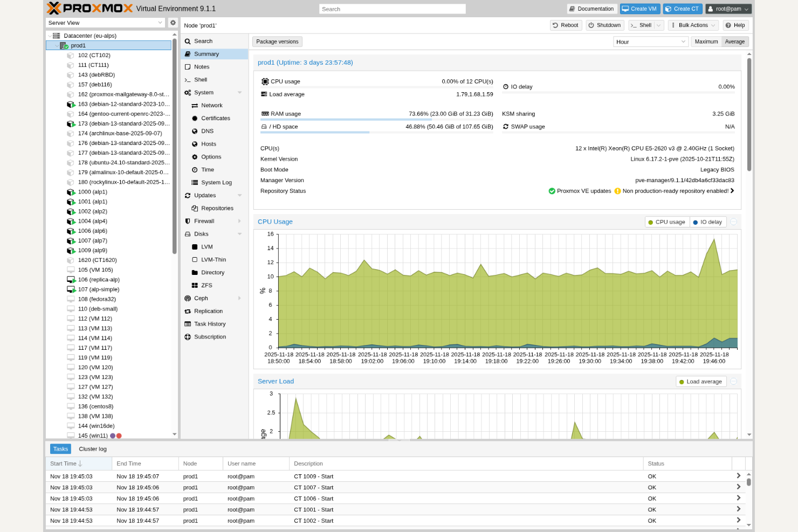Open the Disks menu item
This screenshot has height=532, width=798.
(214, 234)
